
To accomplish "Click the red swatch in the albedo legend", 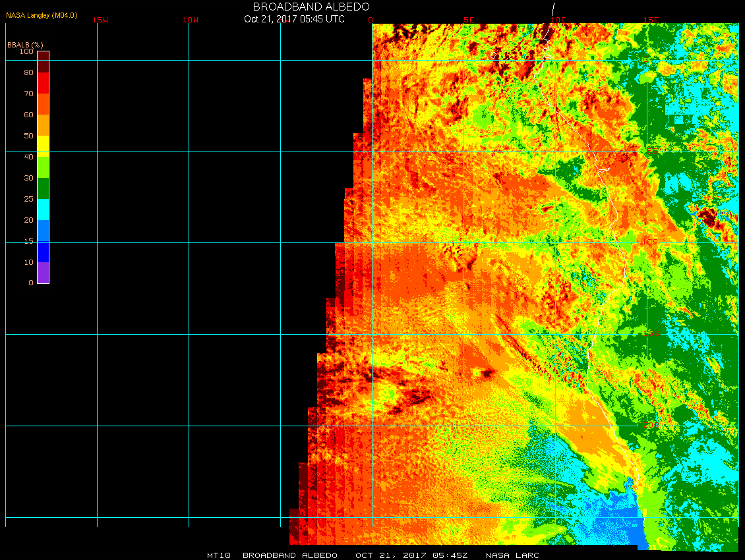I will (x=43, y=83).
